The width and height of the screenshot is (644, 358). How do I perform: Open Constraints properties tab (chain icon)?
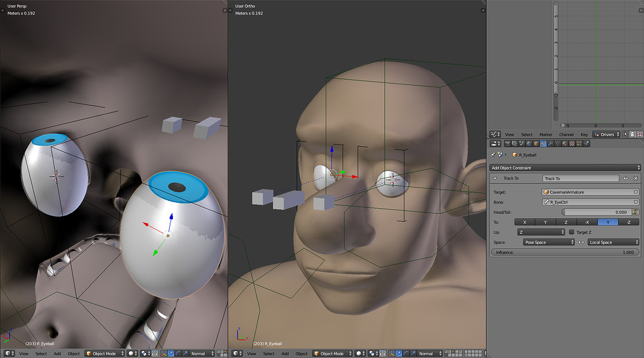[x=543, y=144]
